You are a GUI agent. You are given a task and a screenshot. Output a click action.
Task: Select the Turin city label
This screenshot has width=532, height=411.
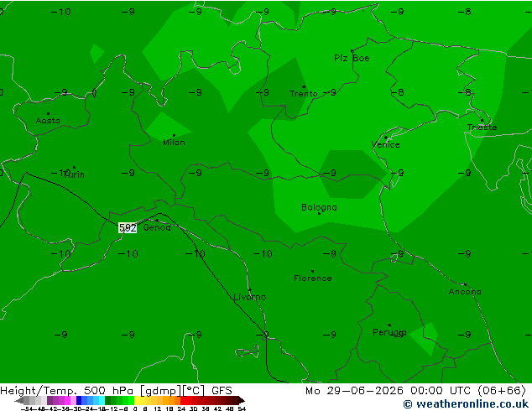coord(74,174)
